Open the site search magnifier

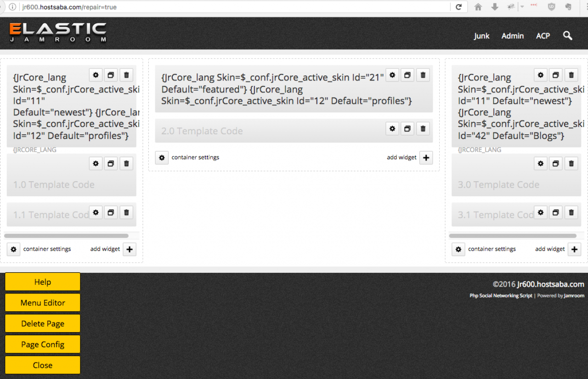568,35
